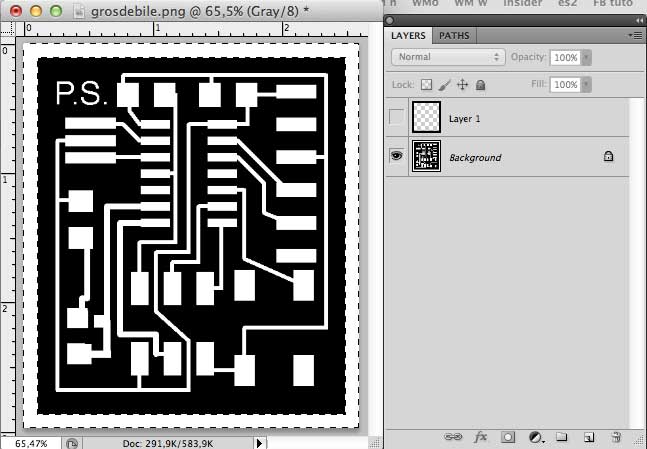Click the document proxy icon in title
Screen dimensions: 647x449
(79, 11)
